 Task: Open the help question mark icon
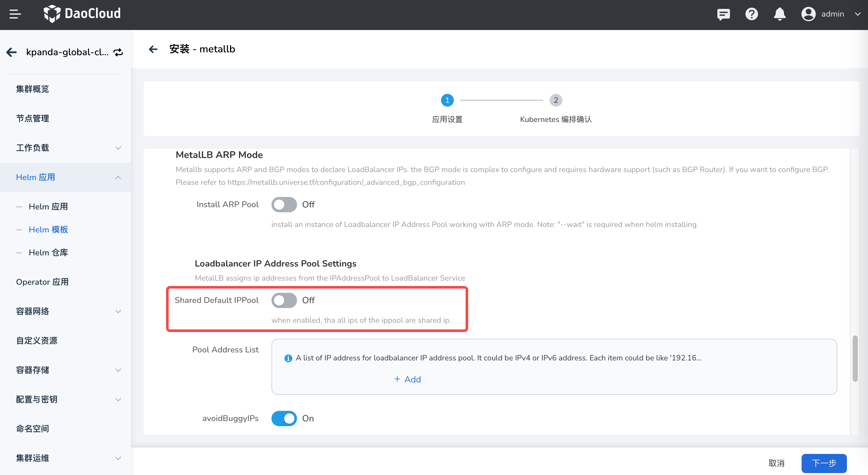pyautogui.click(x=751, y=14)
